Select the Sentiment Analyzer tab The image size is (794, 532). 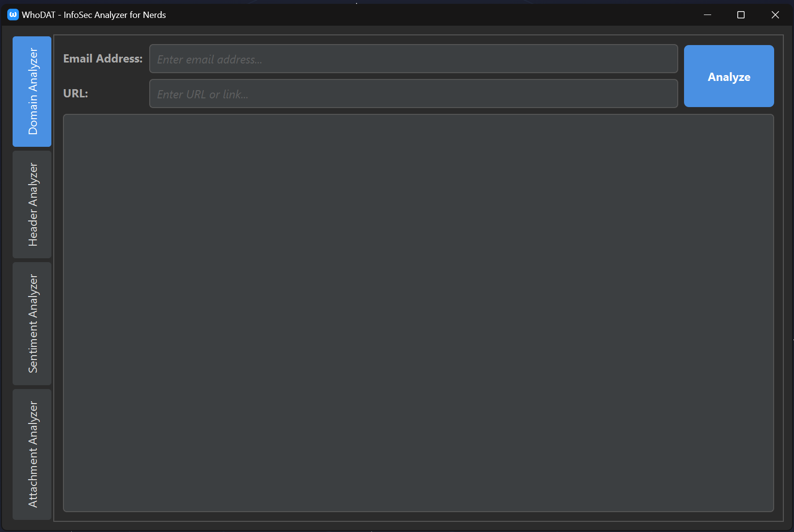pyautogui.click(x=32, y=323)
